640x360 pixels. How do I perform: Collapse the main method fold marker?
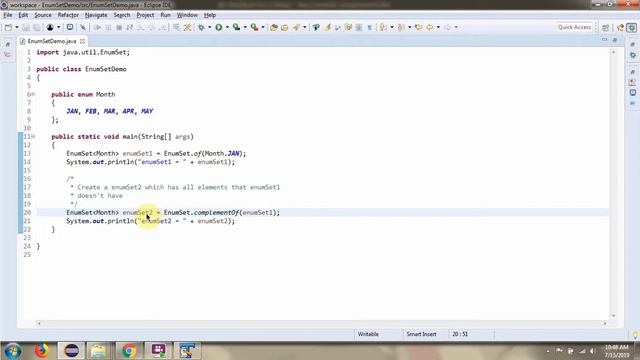[33, 136]
